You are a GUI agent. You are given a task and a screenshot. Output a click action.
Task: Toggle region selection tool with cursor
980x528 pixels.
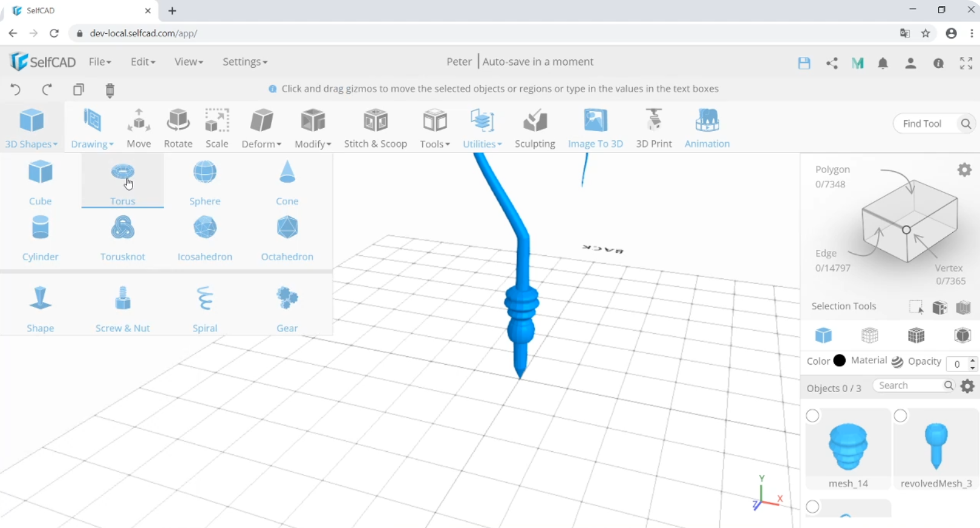[x=916, y=307]
